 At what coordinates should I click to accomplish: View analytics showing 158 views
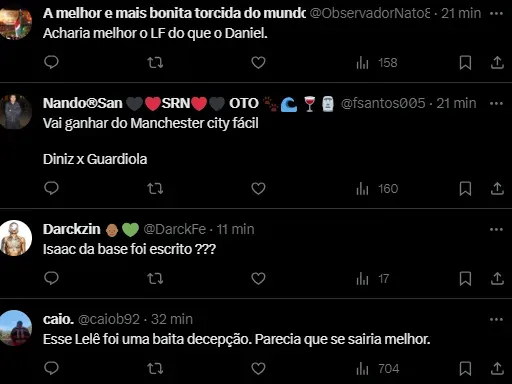pos(377,63)
